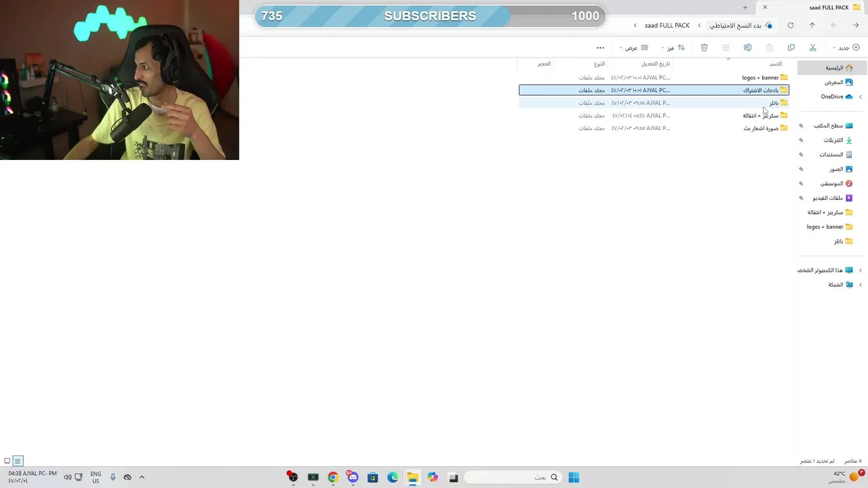Click the Delete trash icon in toolbar
The height and width of the screenshot is (488, 868).
(x=704, y=47)
